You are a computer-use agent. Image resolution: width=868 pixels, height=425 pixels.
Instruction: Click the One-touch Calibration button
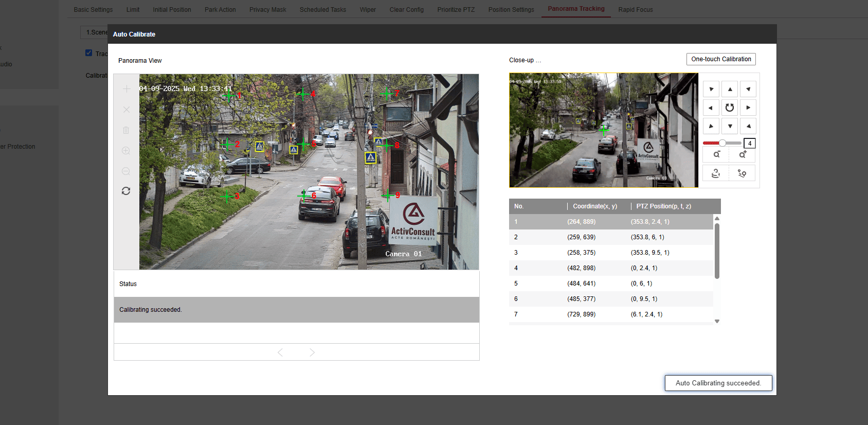(x=720, y=59)
